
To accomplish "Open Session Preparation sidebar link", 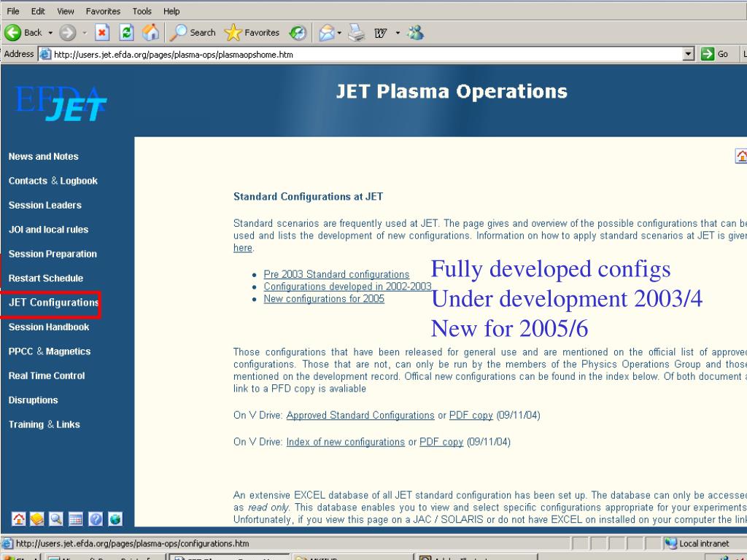I will pos(53,254).
